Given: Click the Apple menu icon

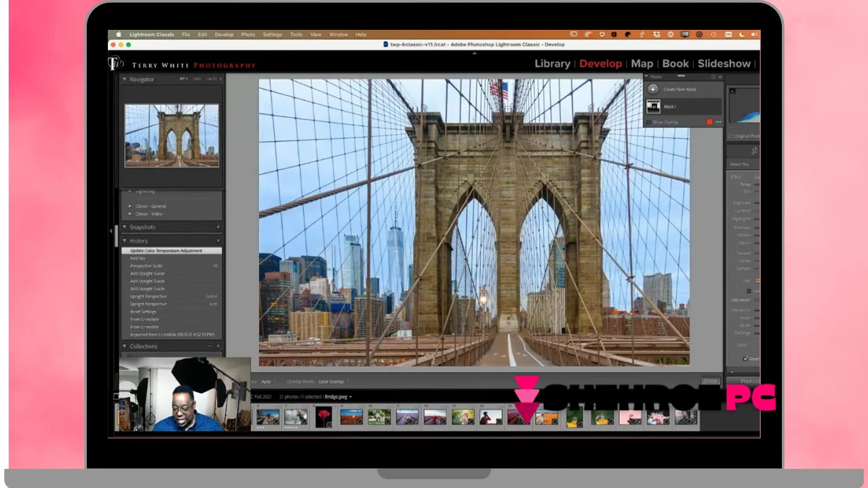Looking at the screenshot, I should pyautogui.click(x=119, y=35).
